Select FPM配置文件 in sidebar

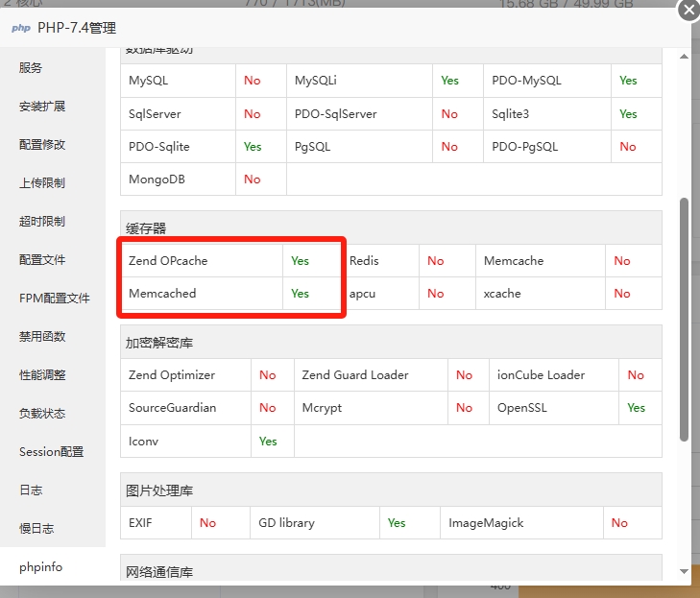coord(55,299)
